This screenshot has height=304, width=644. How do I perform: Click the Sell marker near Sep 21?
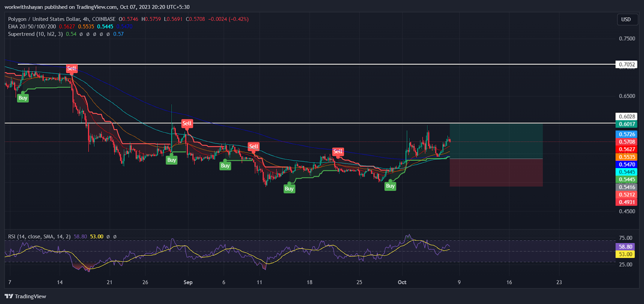338,151
